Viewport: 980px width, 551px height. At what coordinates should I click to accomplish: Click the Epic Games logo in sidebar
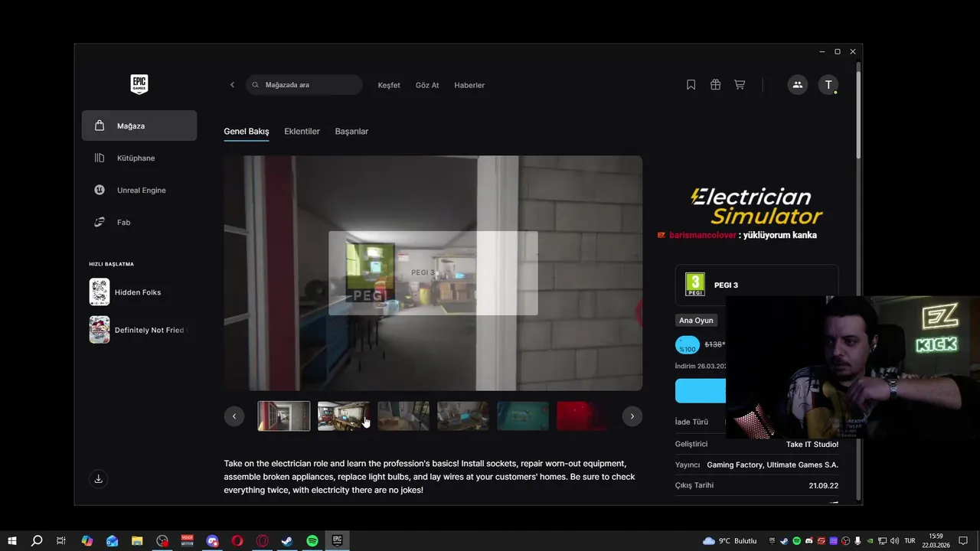(139, 84)
